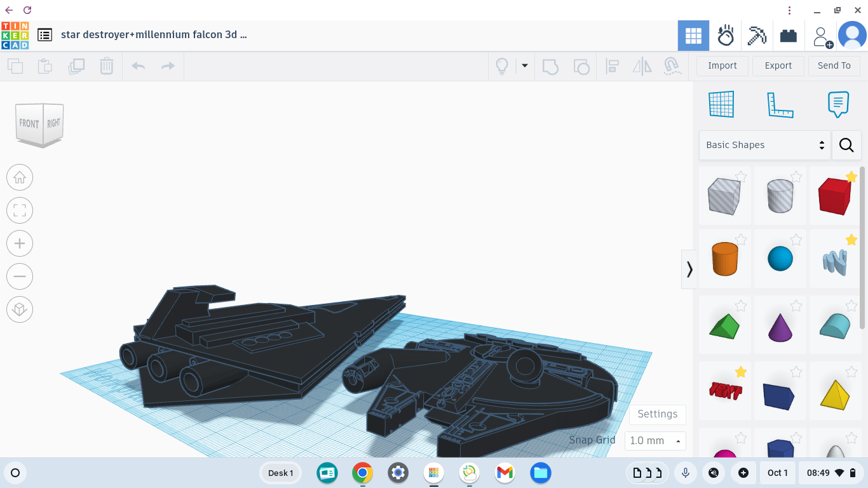Select the Cruise tool icon
This screenshot has width=868, height=488.
(672, 66)
